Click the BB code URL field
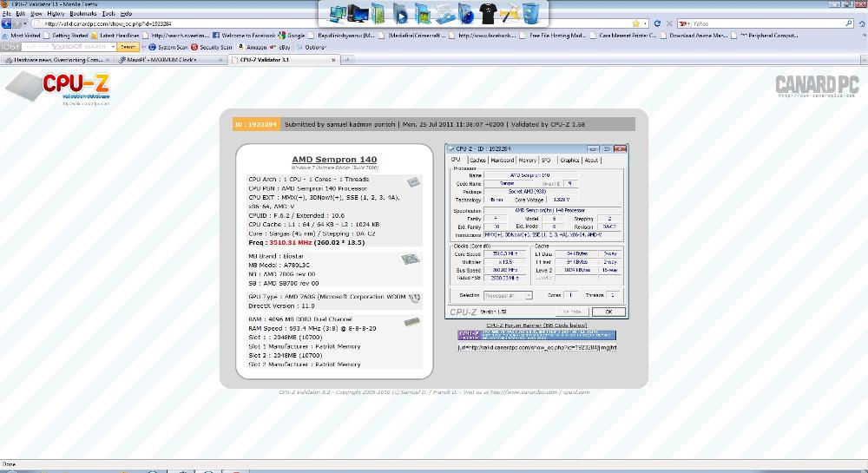This screenshot has width=868, height=473. [536, 347]
